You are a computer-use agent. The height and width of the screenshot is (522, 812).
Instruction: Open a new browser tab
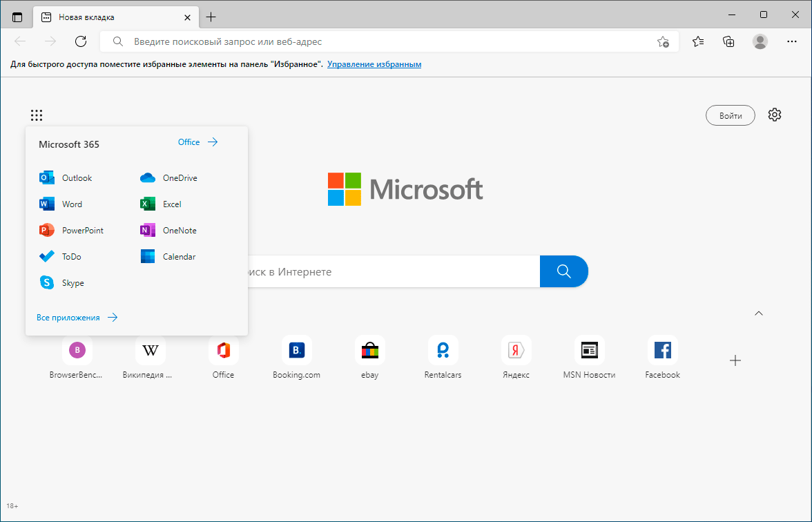pos(211,17)
